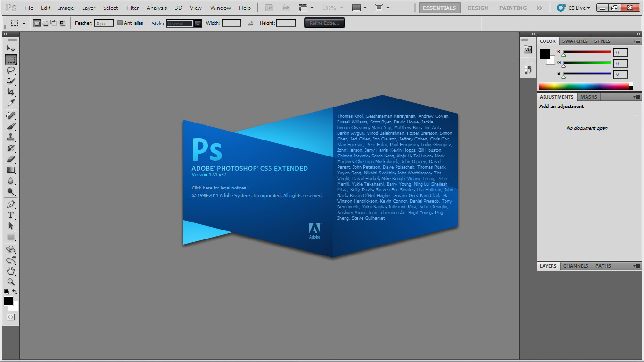Switch to the Essentials workspace
644x362 pixels.
tap(439, 8)
